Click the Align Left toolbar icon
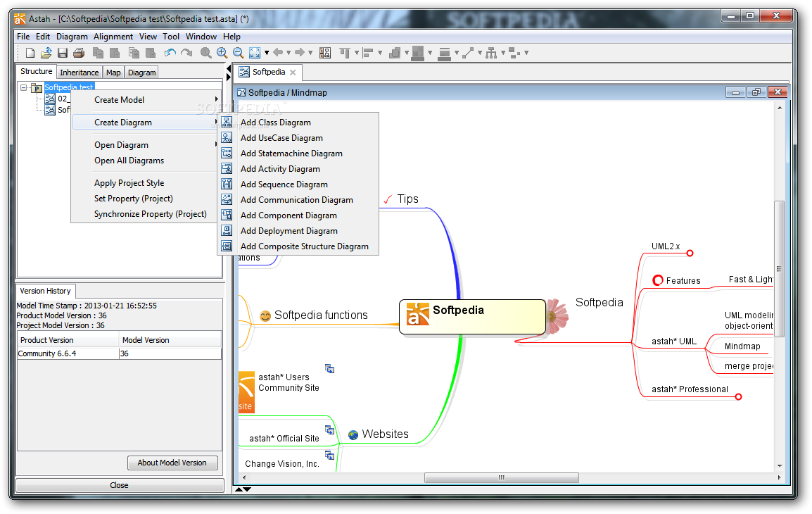 (368, 53)
